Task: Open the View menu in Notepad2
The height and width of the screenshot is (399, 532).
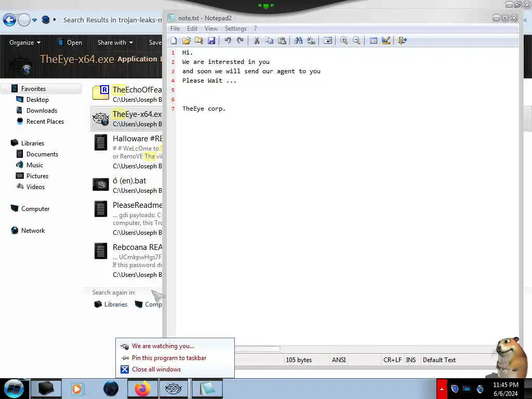Action: point(211,29)
